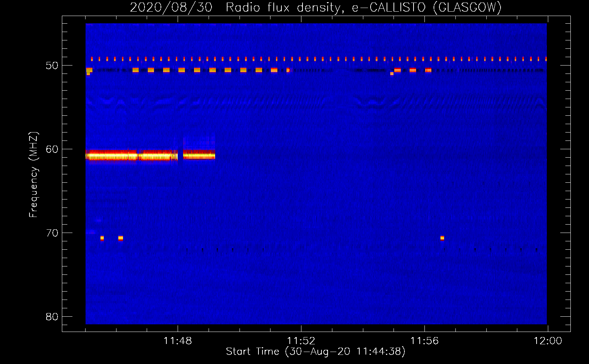The height and width of the screenshot is (364, 589).
Task: Click the 'Start Time (30-Aug-20 11:44:38)' x-axis label
Action: coord(316,352)
